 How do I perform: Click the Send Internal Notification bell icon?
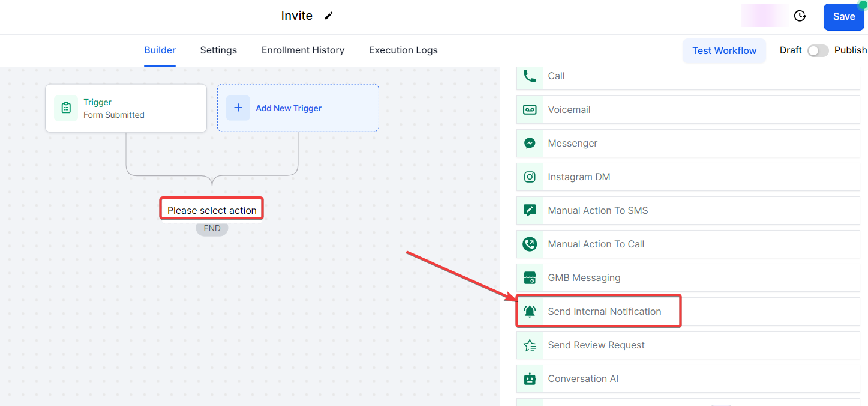click(530, 312)
